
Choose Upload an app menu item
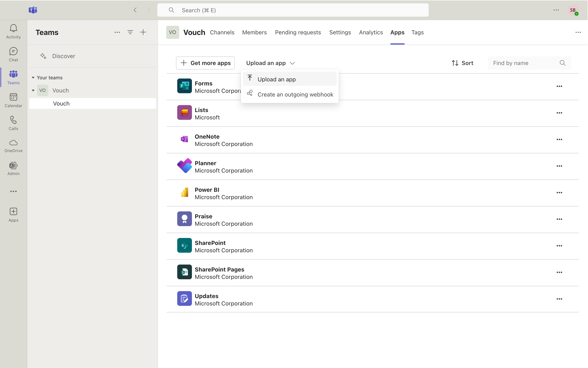[290, 79]
